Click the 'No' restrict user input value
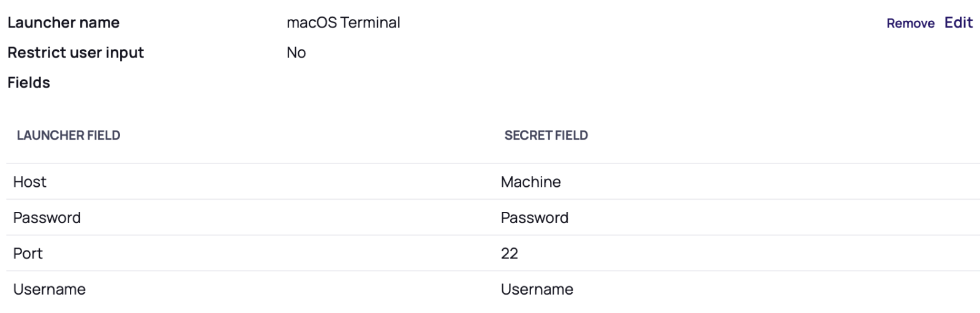Screen dimensions: 980x313 (296, 53)
